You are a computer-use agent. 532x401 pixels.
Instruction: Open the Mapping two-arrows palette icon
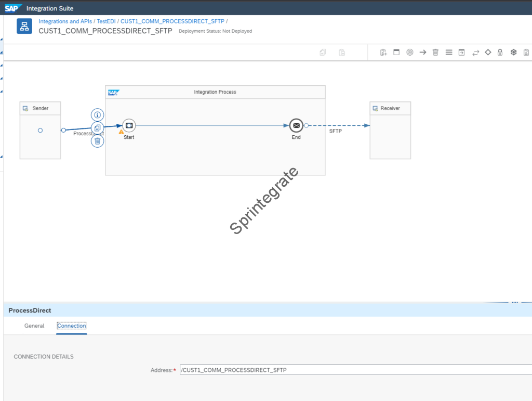click(x=475, y=53)
